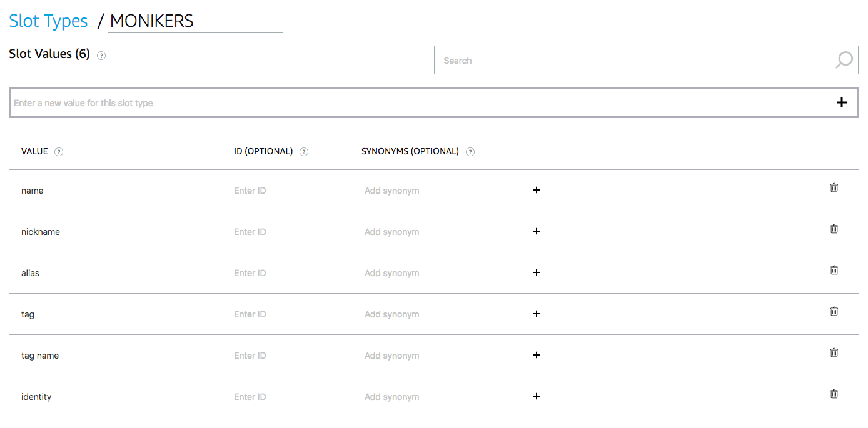
Task: Click add-synonym plus for 'nickname' row
Action: [536, 231]
